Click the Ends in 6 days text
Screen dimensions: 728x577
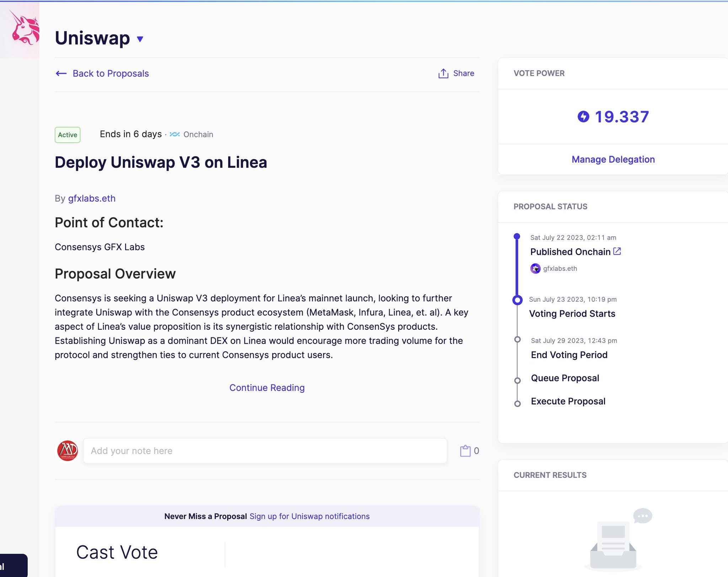(131, 134)
